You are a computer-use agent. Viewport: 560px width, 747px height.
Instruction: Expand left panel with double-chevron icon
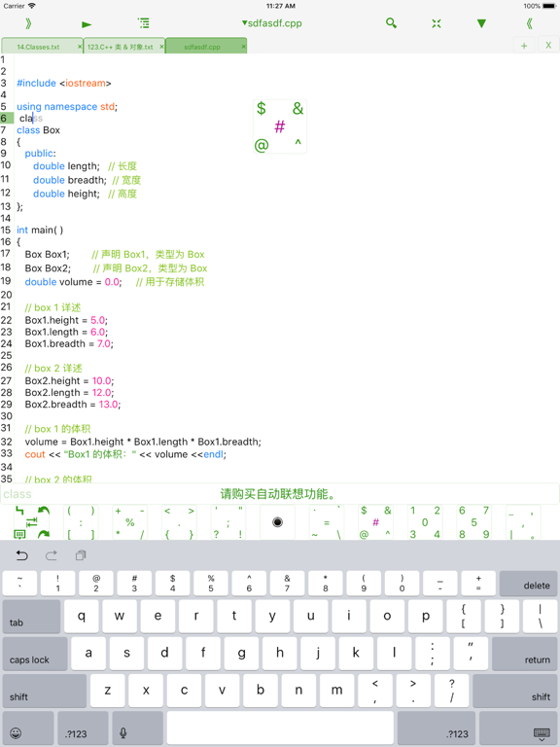[28, 23]
